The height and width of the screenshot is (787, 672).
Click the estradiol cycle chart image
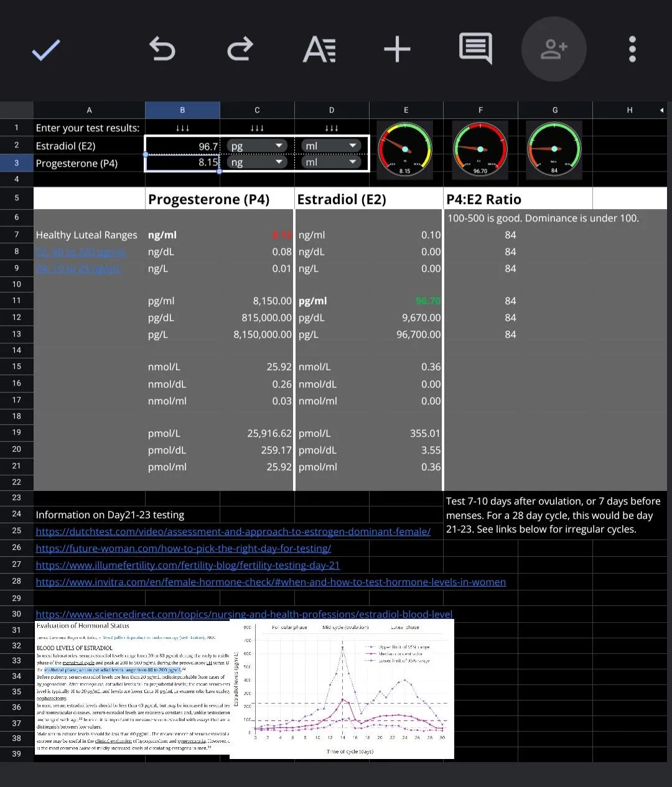point(342,689)
